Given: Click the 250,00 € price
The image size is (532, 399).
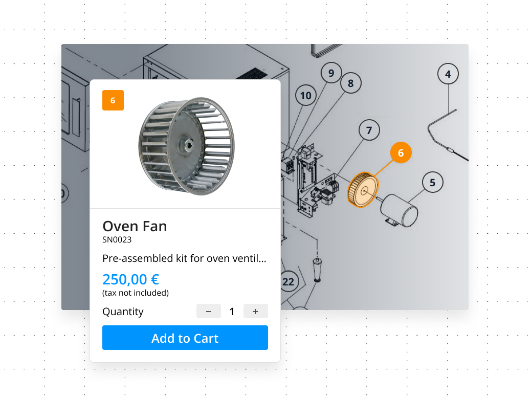Looking at the screenshot, I should pyautogui.click(x=130, y=280).
